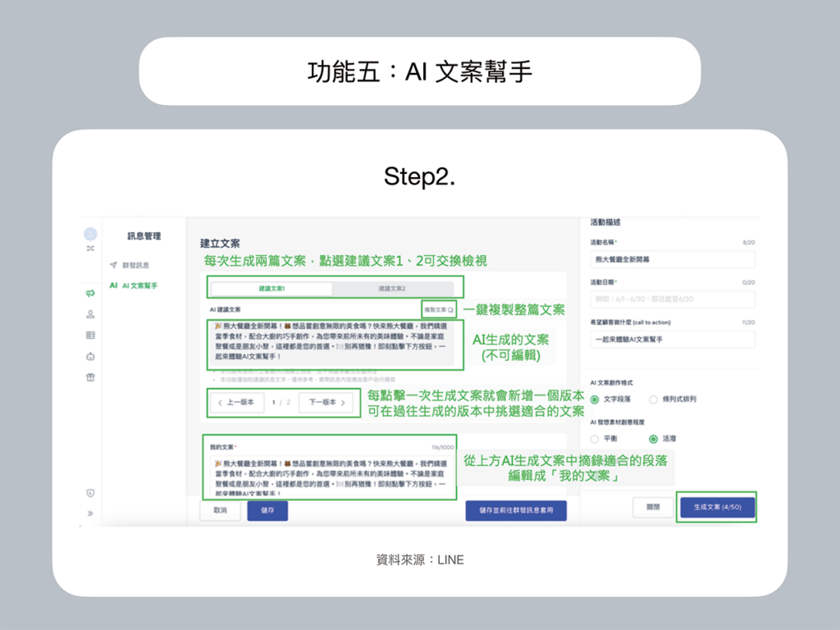Click the megaphone broadcast icon in sidebar

pos(90,293)
